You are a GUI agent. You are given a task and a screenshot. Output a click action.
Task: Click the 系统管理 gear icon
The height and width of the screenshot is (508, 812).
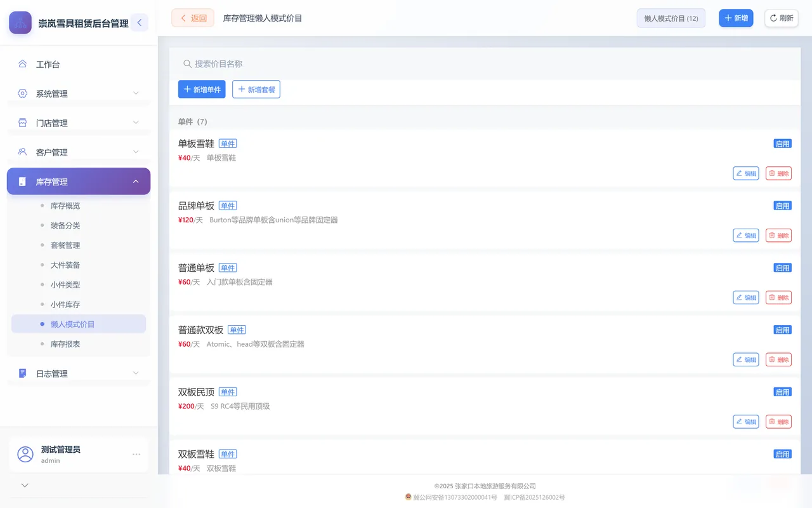(22, 93)
